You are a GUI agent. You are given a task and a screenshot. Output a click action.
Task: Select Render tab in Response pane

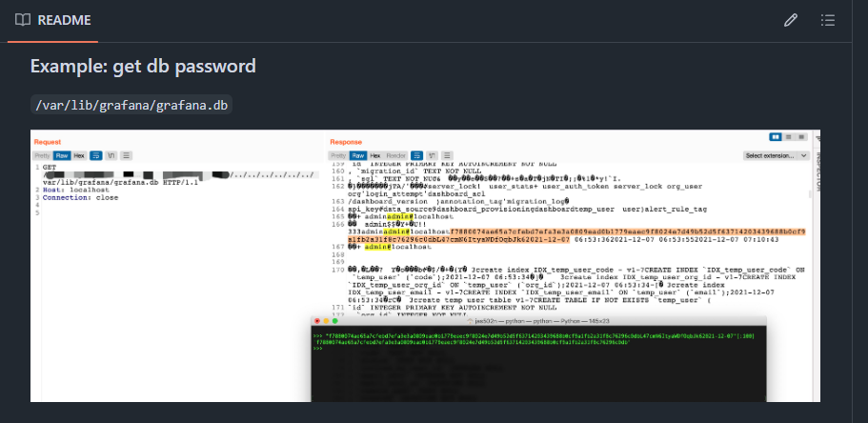click(x=395, y=156)
